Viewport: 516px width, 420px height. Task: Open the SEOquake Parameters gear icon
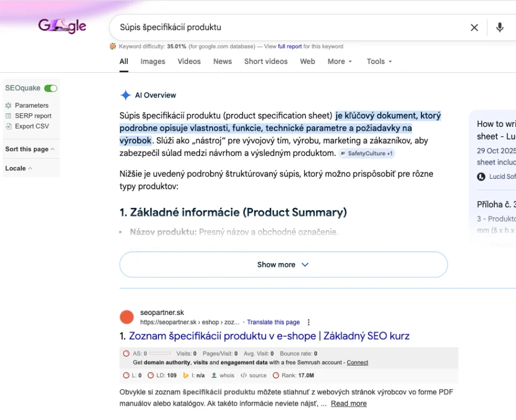click(x=8, y=106)
